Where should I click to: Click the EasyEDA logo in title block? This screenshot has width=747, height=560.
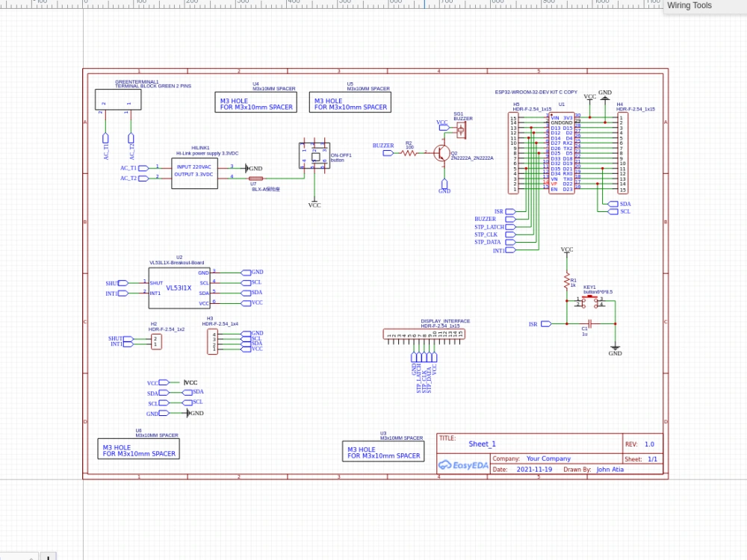coord(464,465)
